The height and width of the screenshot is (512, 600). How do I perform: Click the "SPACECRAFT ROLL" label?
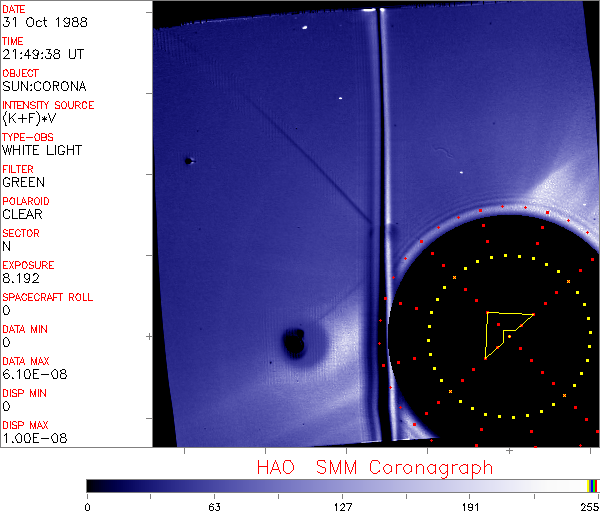click(47, 297)
